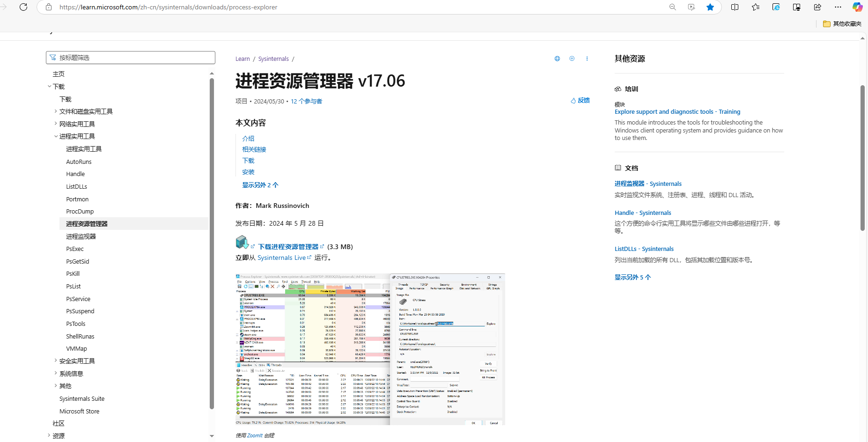Click the 下载进程资源管理器 download link

point(288,247)
